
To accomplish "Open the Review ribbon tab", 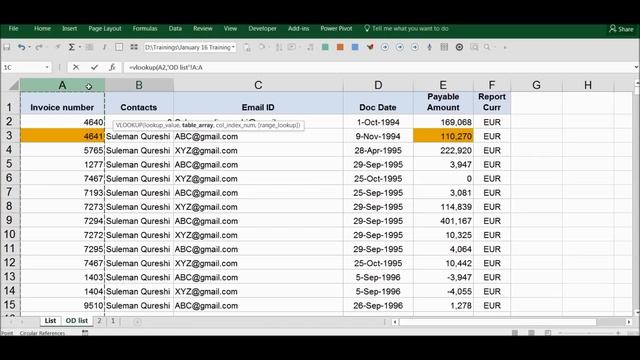I will (203, 29).
